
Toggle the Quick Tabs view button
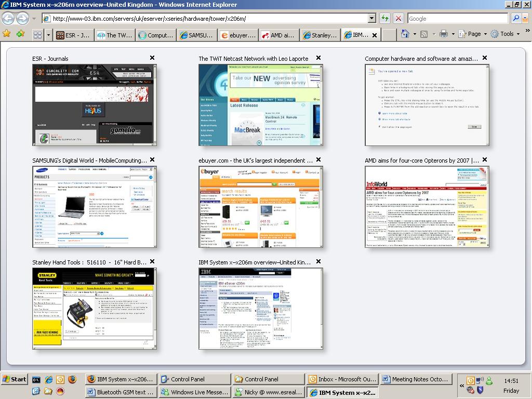pyautogui.click(x=37, y=35)
